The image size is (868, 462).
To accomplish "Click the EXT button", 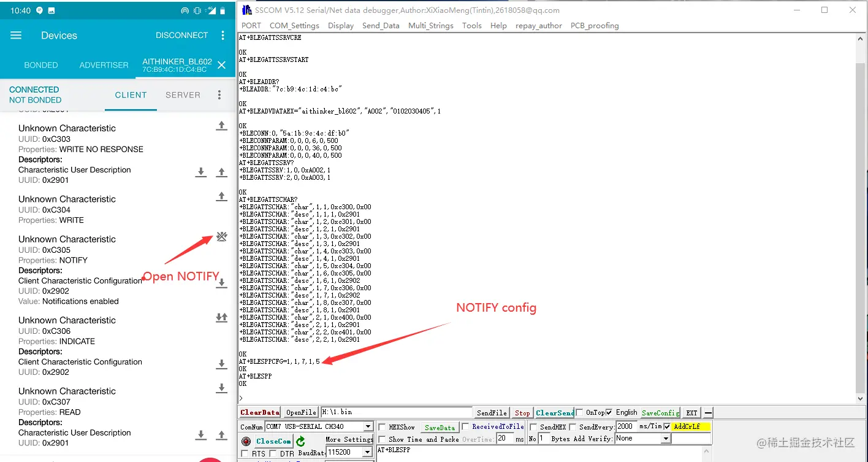I will [691, 413].
